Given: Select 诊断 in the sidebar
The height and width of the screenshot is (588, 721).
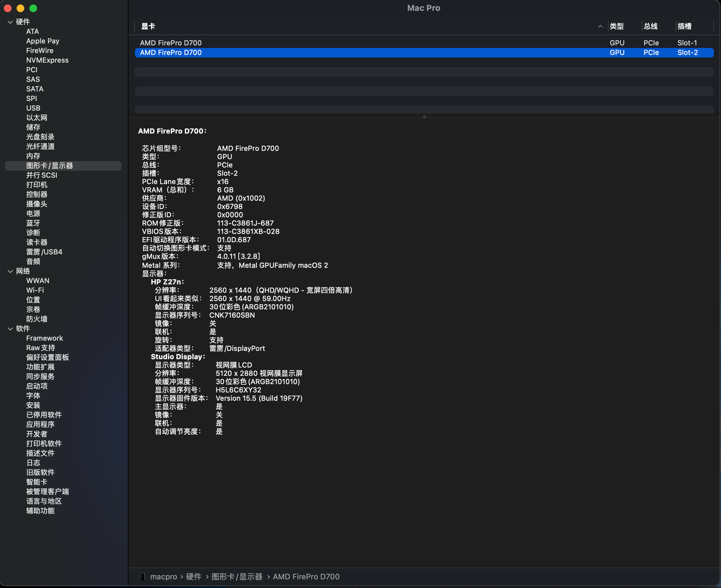Looking at the screenshot, I should 33,233.
